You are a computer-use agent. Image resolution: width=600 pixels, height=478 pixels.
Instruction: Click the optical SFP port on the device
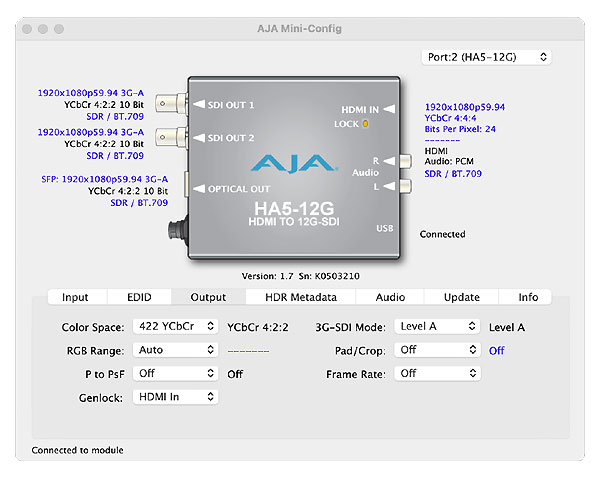[x=186, y=184]
